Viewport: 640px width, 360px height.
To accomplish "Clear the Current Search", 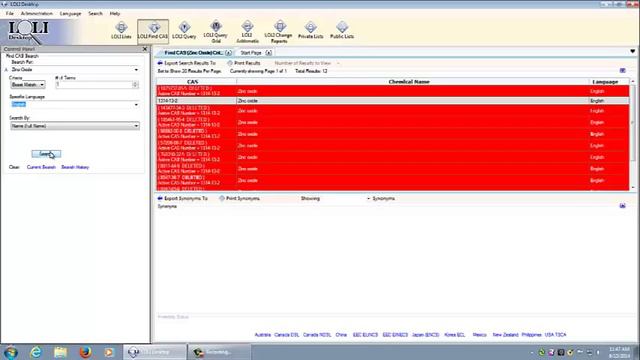I will coord(41,167).
